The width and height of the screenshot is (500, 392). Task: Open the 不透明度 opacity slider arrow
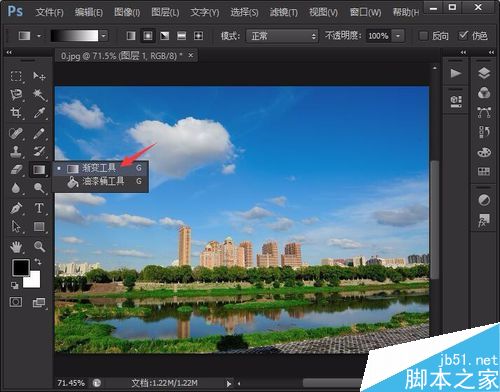[x=398, y=36]
